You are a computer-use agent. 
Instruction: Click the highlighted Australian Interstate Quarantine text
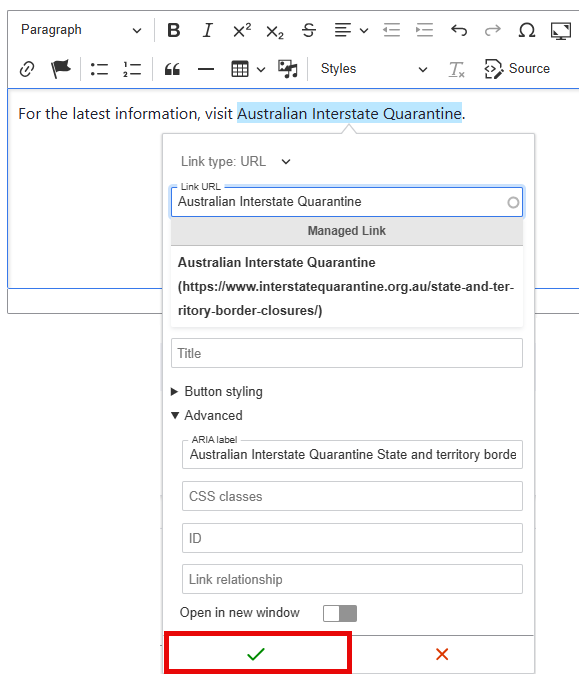(349, 113)
